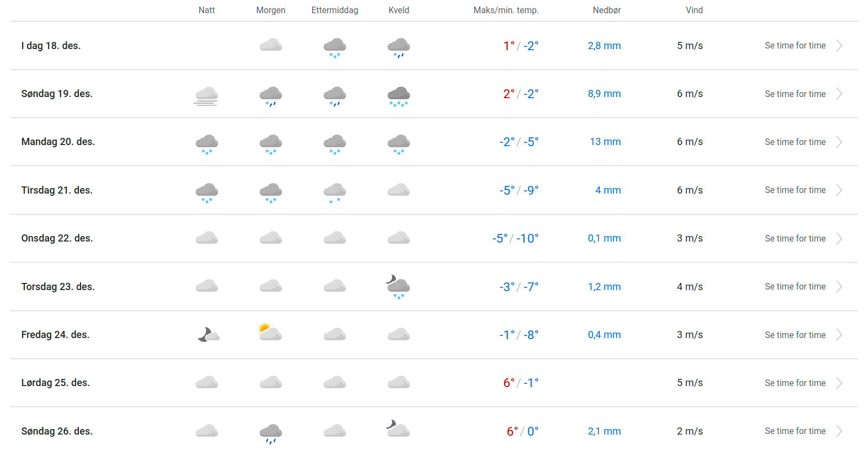
Task: Click Friday 24. des. morning partly sunny icon
Action: 270,332
